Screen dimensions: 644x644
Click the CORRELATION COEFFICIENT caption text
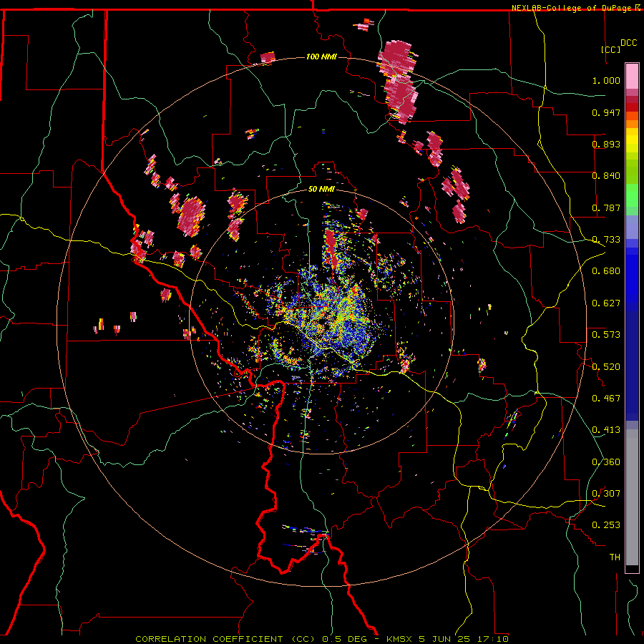209,639
